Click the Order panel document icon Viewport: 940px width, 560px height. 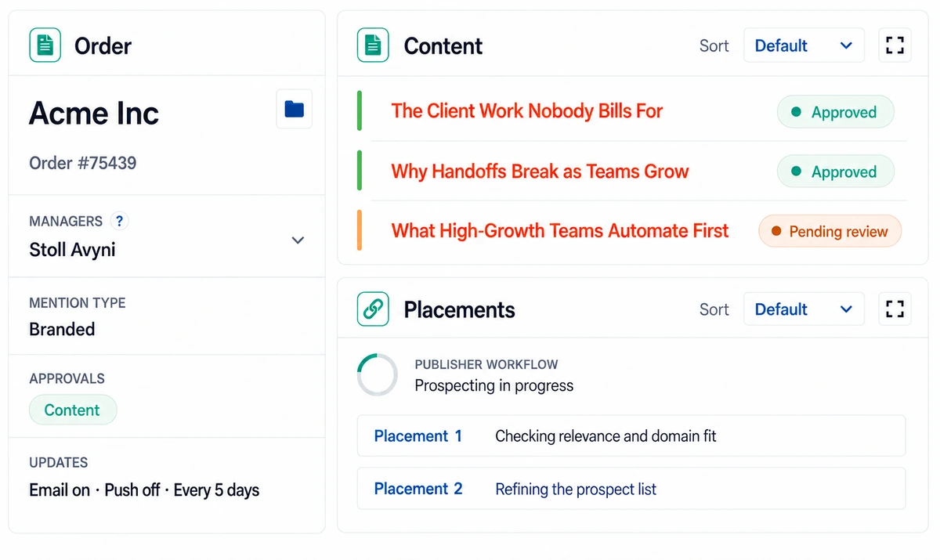[x=45, y=45]
